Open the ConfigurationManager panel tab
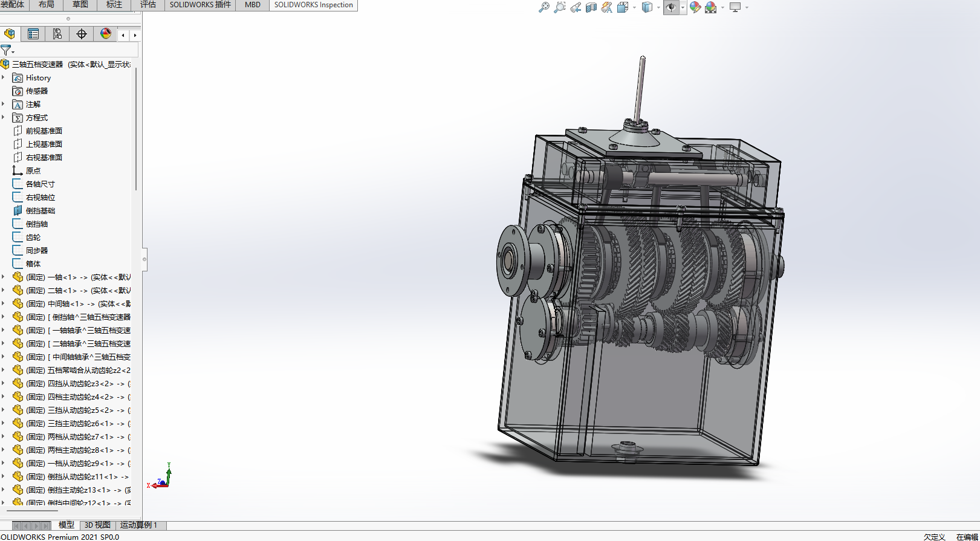 click(x=57, y=34)
